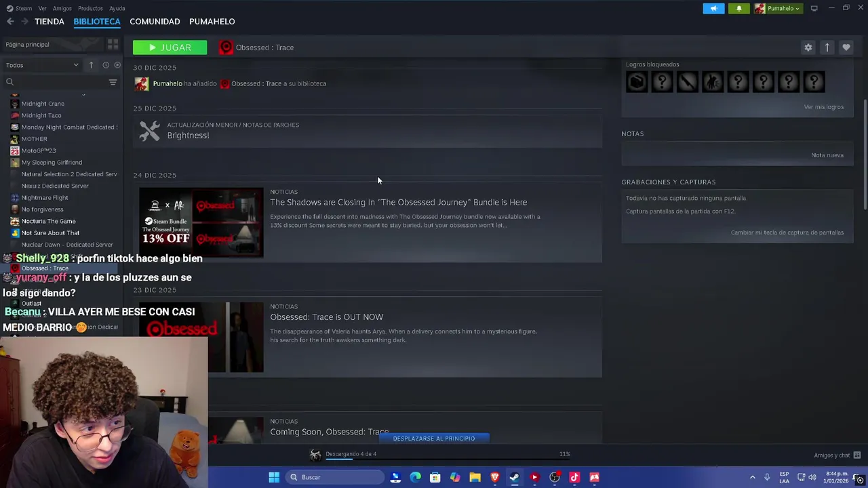This screenshot has height=488, width=868.
Task: Click the wrench patch-notes icon for Brightness!
Action: [x=149, y=130]
